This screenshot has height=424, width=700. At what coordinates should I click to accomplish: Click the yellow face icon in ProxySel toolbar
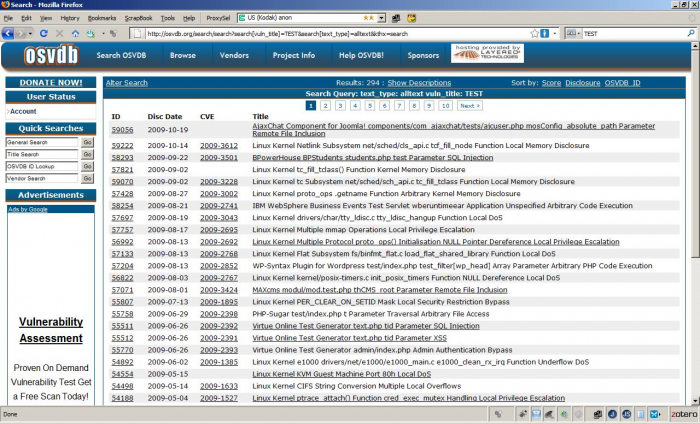(411, 18)
